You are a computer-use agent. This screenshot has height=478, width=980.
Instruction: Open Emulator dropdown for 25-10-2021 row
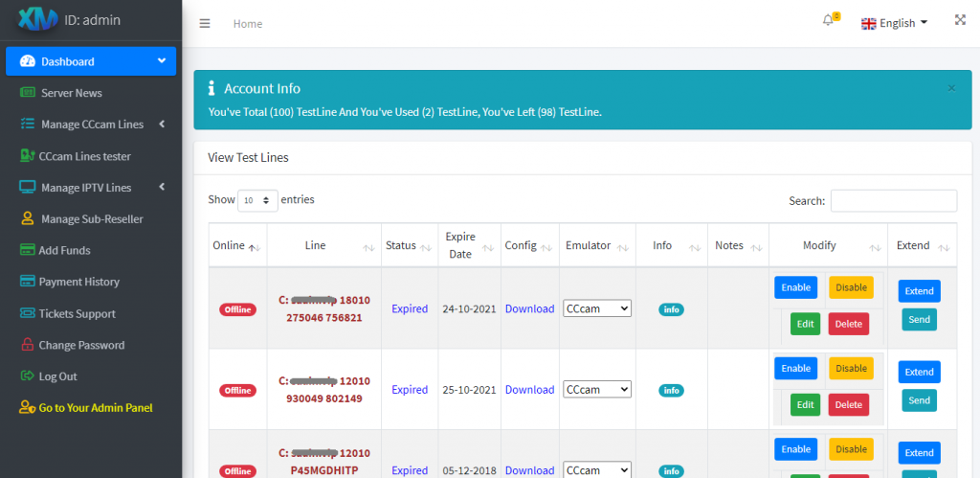(x=597, y=389)
